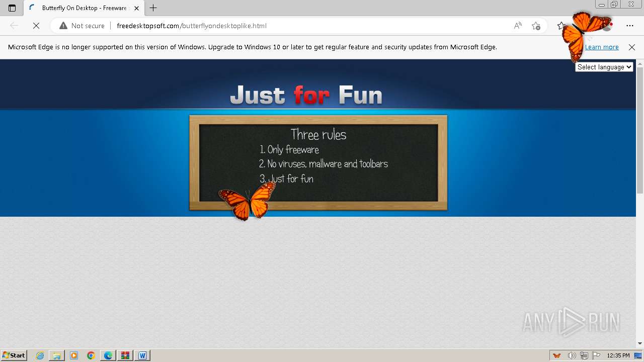
Task: Click the 12:35 PM clock
Action: (618, 355)
